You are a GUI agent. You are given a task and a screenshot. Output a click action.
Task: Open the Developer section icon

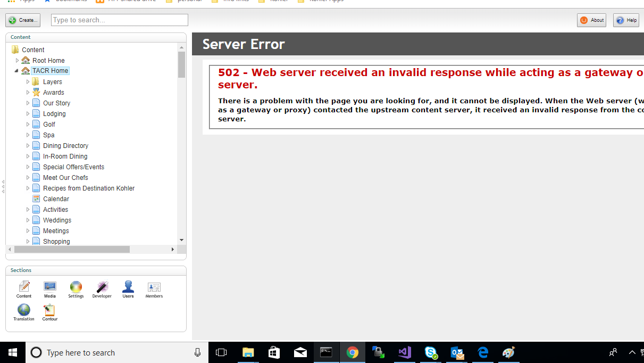point(102,287)
